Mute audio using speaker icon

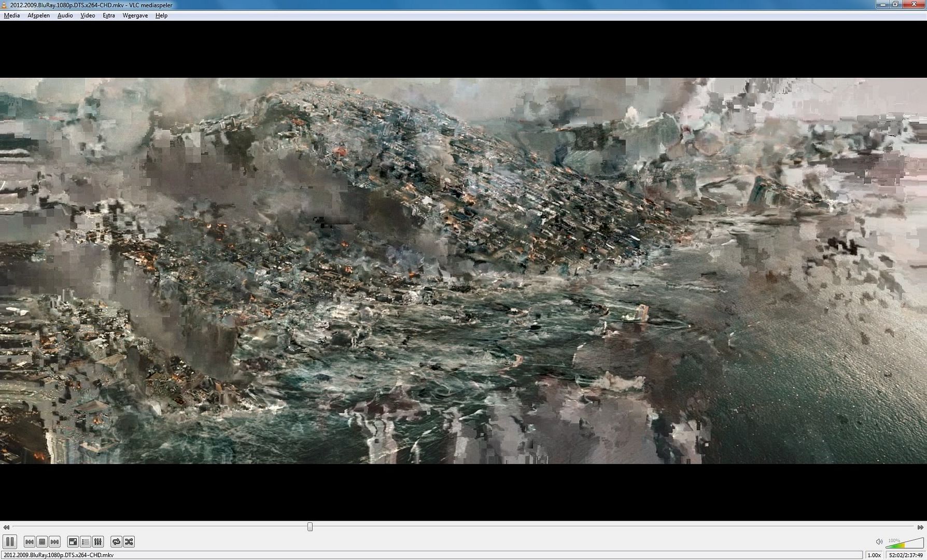click(x=879, y=542)
